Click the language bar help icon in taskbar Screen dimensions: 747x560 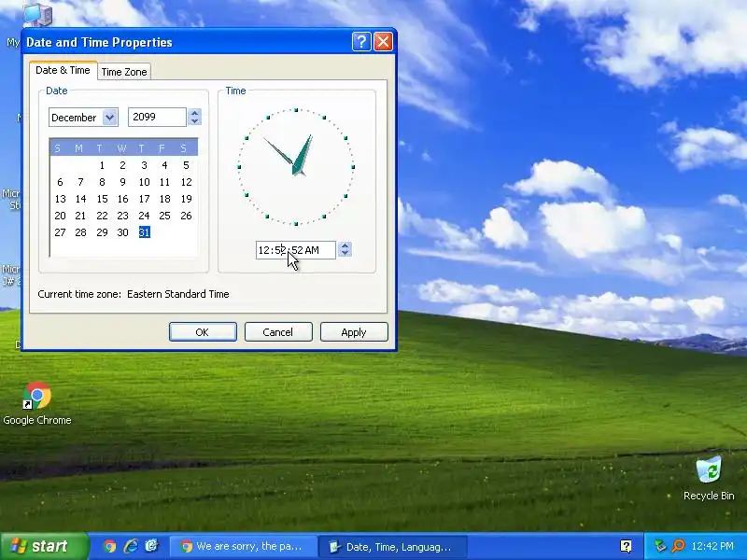click(626, 546)
